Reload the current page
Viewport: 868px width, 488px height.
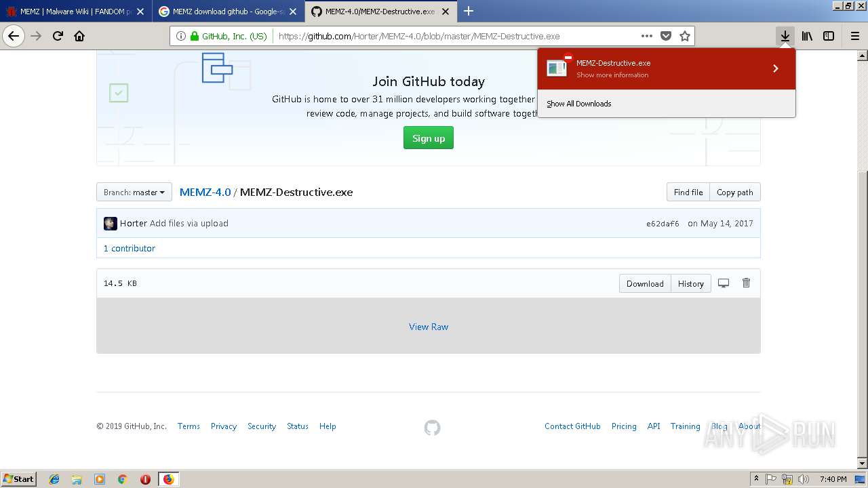[58, 36]
